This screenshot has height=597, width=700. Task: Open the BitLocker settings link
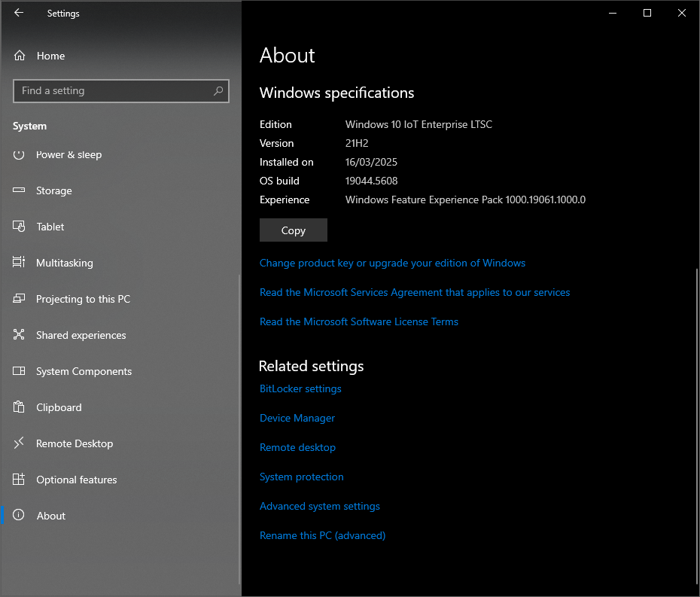click(x=300, y=388)
